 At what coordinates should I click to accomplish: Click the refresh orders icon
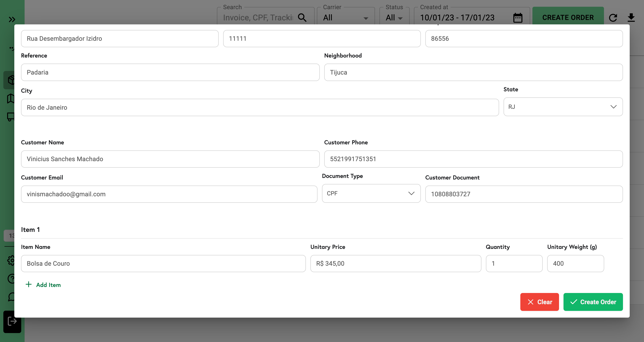pyautogui.click(x=613, y=18)
